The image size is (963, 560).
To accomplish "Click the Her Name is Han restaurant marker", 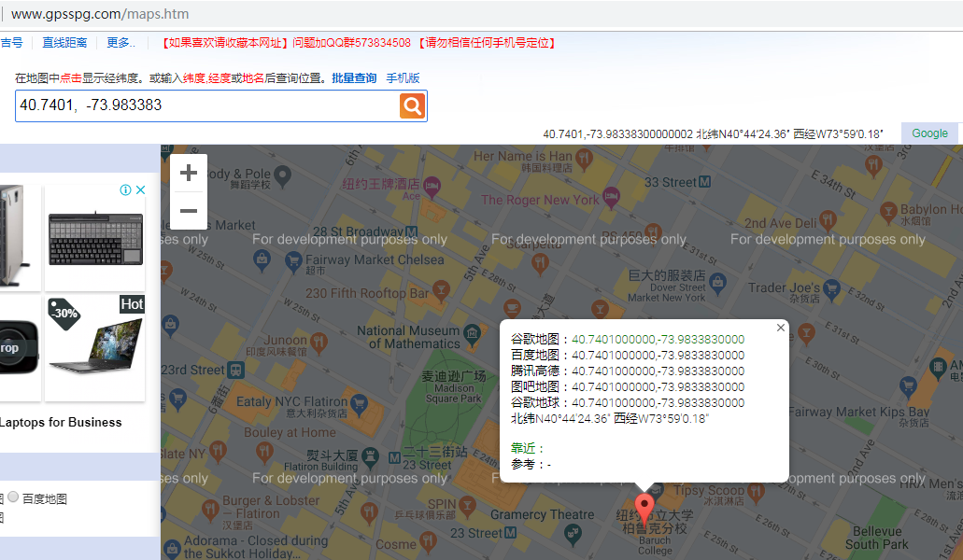I will click(x=584, y=159).
